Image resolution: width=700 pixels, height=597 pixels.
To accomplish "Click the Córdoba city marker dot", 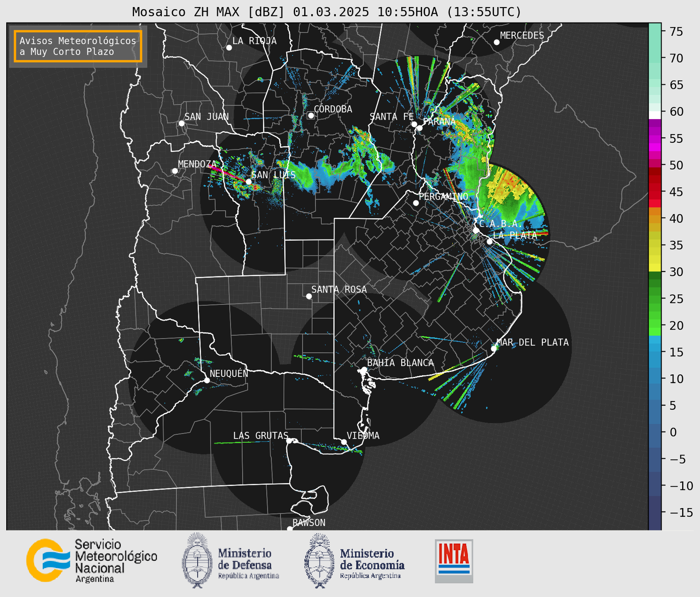I will [x=311, y=115].
